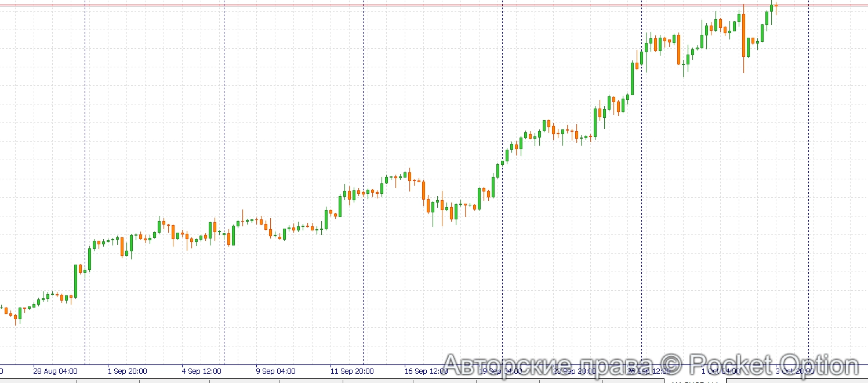Click the red horizontal price level line
Image resolution: width=868 pixels, height=383 pixels.
coord(406,6)
